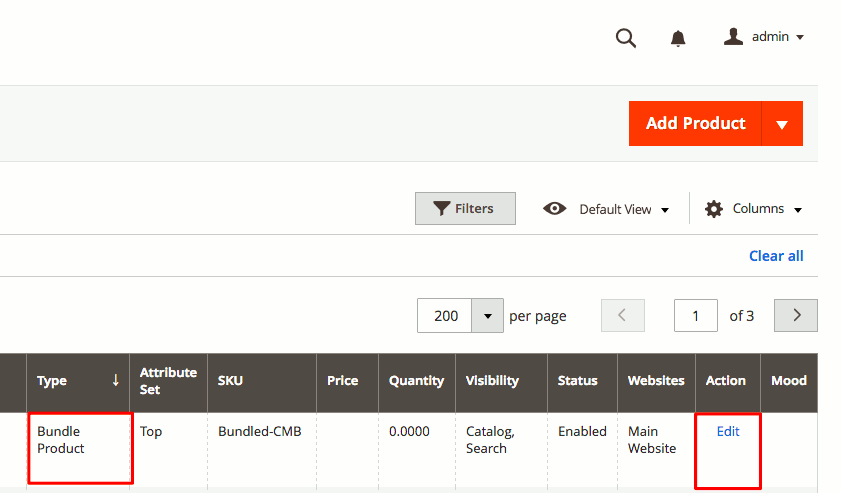Select the Main Website cell

tap(656, 448)
